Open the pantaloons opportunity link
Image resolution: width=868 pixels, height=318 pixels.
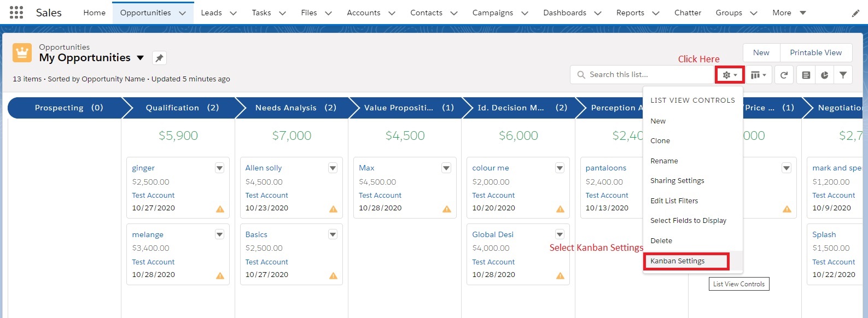tap(606, 168)
